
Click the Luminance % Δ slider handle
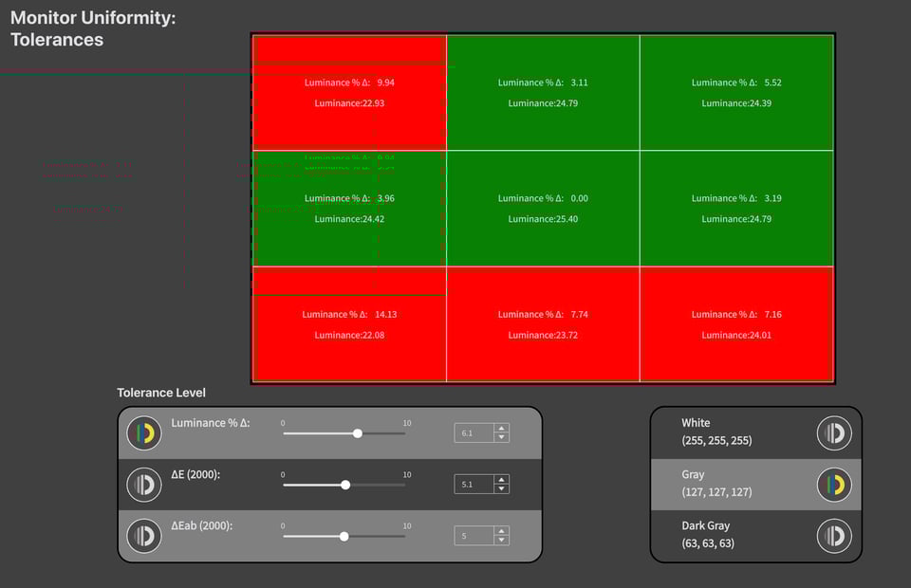pos(358,433)
